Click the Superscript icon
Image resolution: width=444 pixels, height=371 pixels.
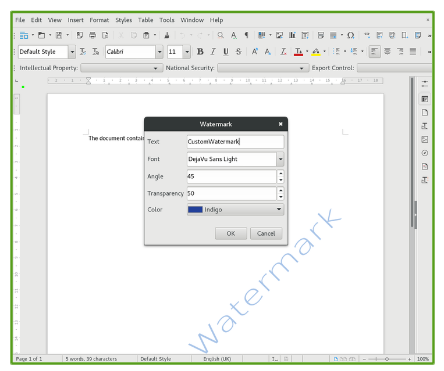(x=255, y=52)
